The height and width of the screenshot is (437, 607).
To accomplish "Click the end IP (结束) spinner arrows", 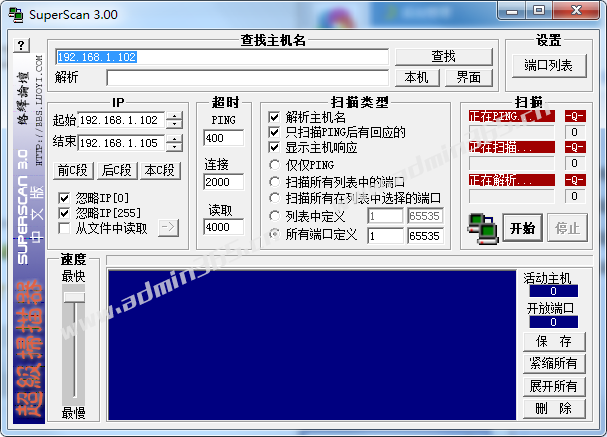I will (174, 143).
